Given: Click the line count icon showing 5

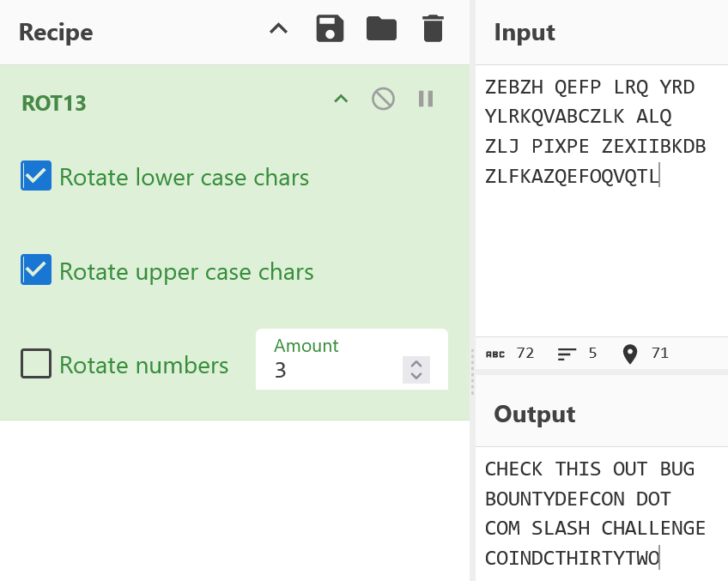Looking at the screenshot, I should pos(567,354).
